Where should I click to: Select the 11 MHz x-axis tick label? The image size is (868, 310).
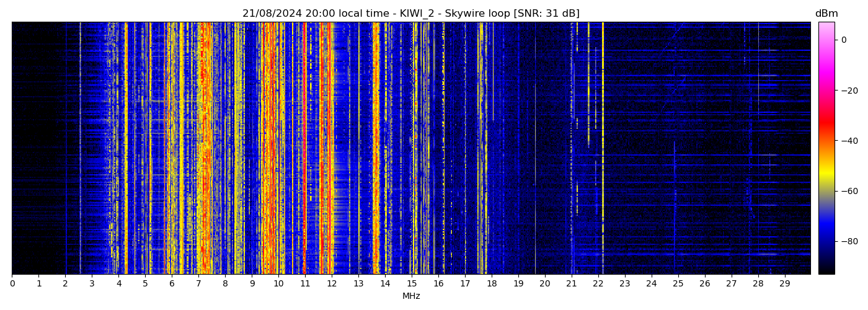305,284
